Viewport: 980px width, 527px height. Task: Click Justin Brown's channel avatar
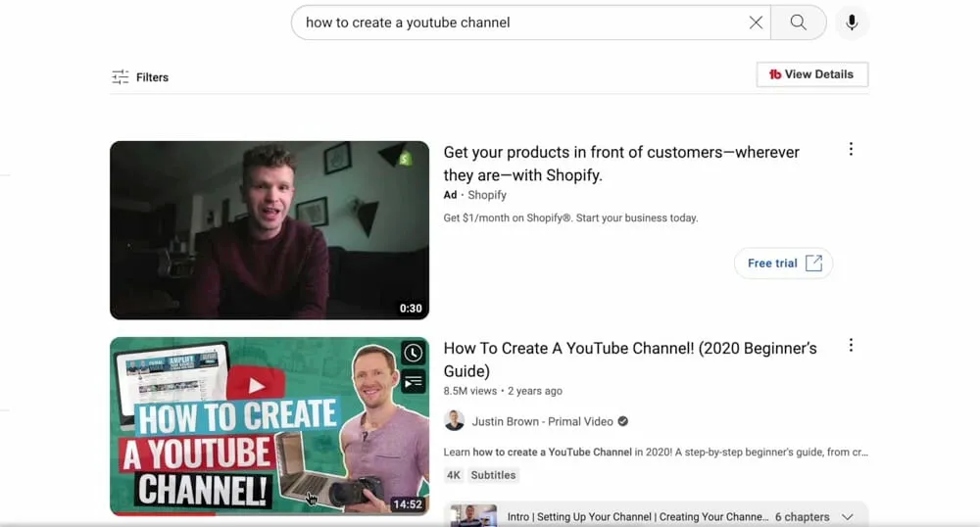pos(455,421)
